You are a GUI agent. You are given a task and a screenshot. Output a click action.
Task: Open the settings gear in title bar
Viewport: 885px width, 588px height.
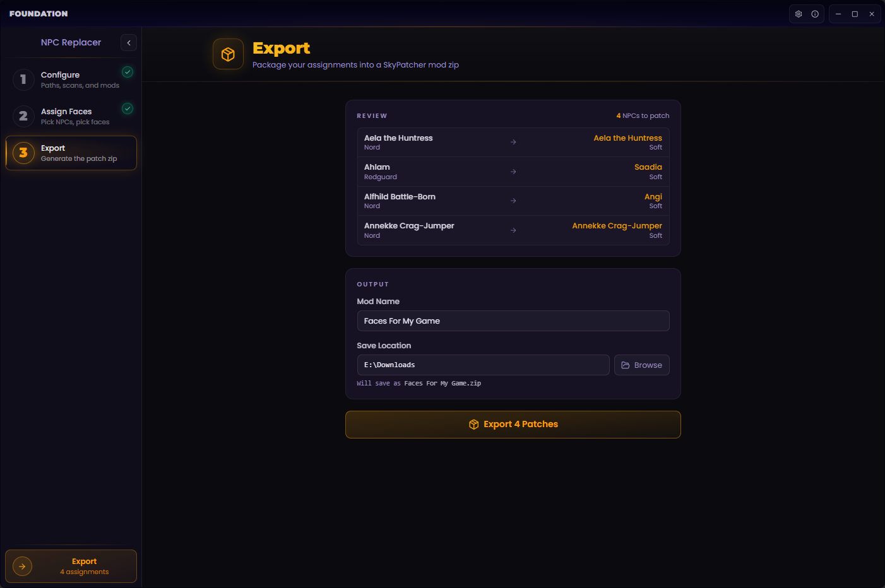(799, 14)
